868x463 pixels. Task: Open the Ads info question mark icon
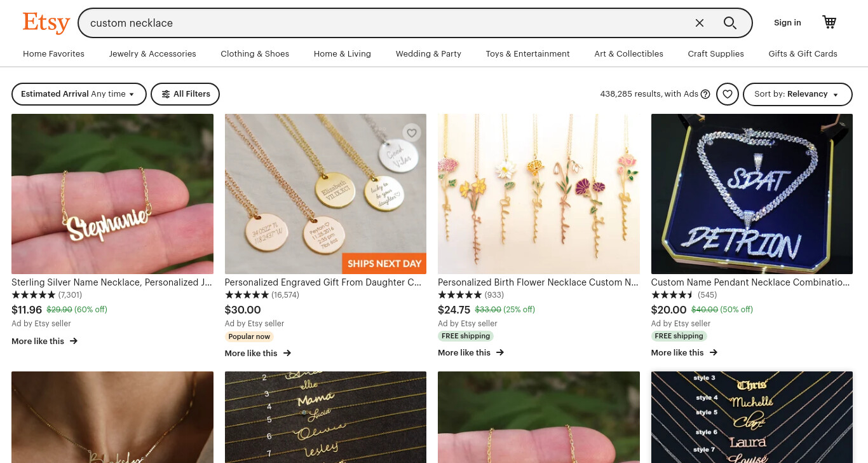pos(705,94)
